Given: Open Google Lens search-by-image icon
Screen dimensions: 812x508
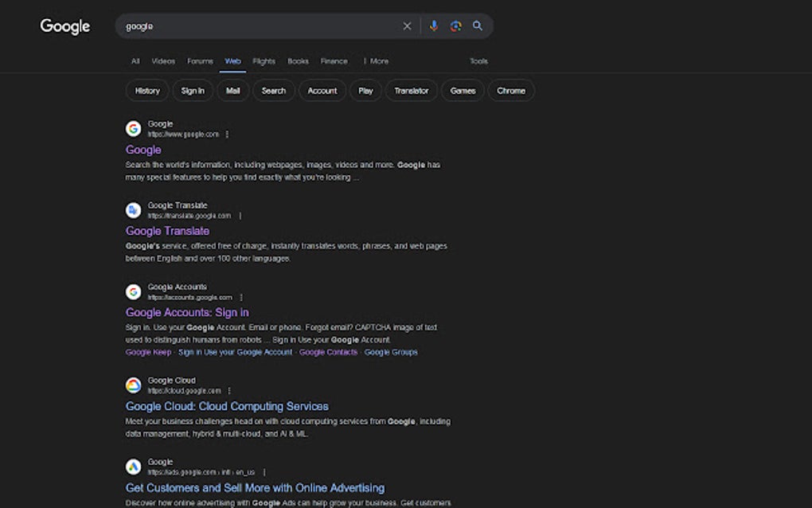Looking at the screenshot, I should click(x=455, y=25).
